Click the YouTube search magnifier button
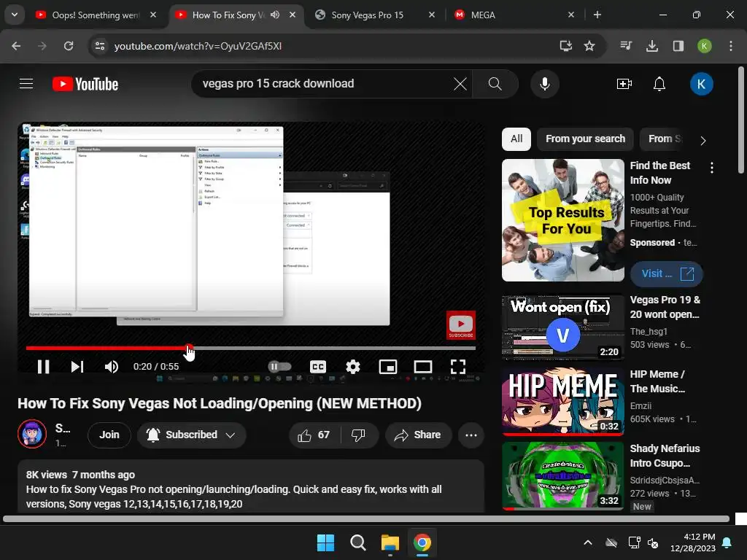 click(x=495, y=84)
